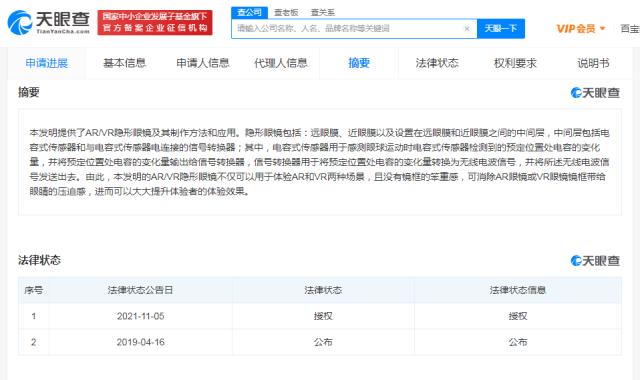Screen dimensions: 640x380
Task: Select the 法律状态信息 column header
Action: [518, 290]
